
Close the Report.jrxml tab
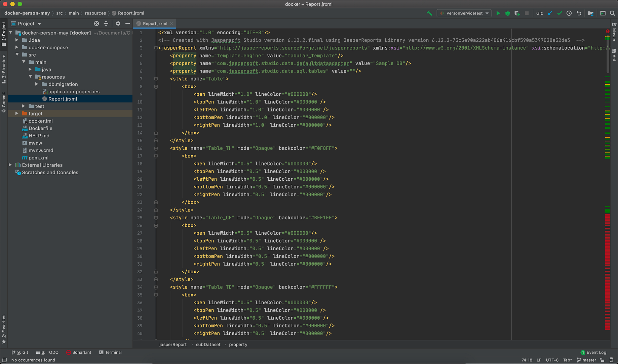click(171, 24)
